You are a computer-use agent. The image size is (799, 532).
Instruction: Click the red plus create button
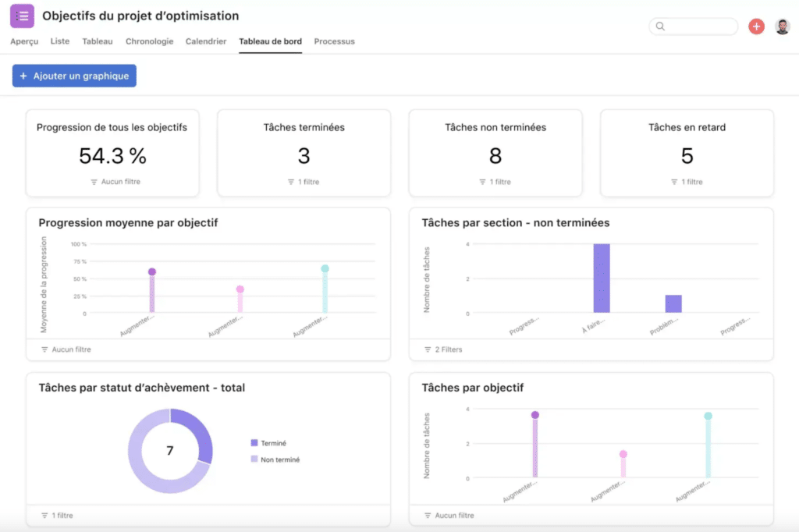[756, 27]
